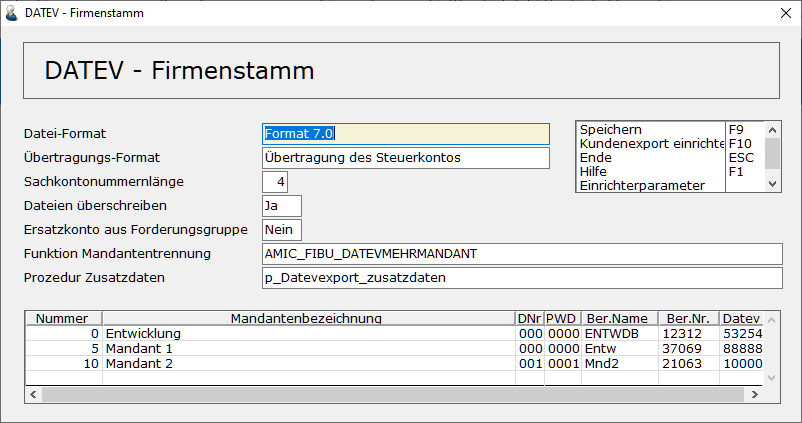Select the Mandant 1 row name cell
The height and width of the screenshot is (423, 802).
tap(308, 348)
